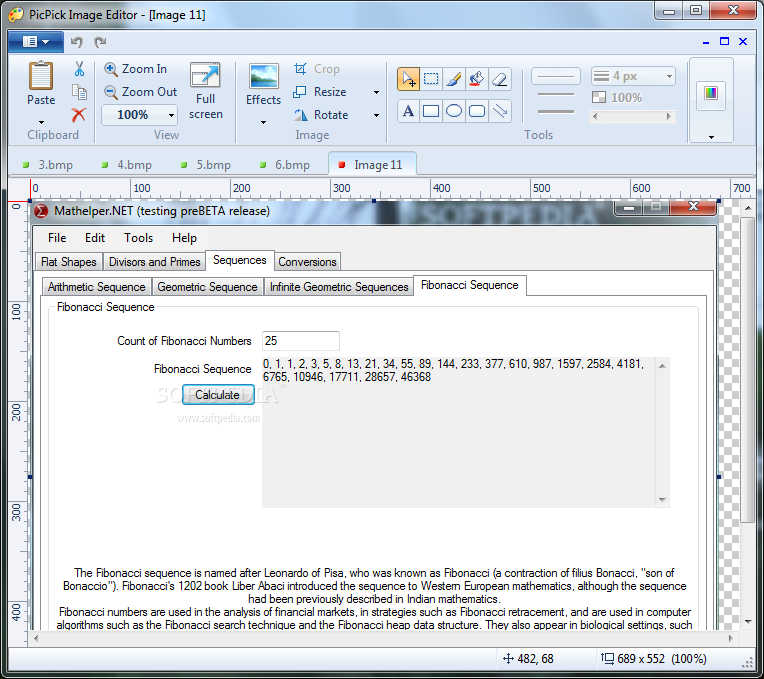
Task: Click the Cut scissors icon
Action: [79, 69]
